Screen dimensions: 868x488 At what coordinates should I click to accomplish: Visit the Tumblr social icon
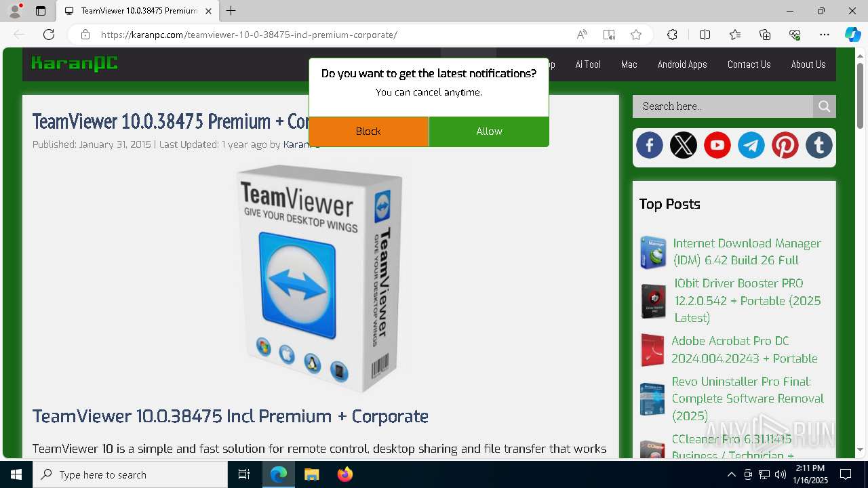click(819, 145)
